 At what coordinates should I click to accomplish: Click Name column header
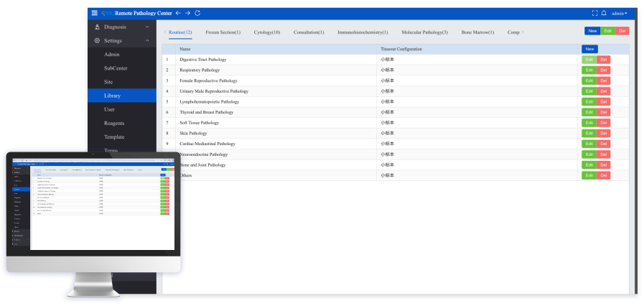(276, 50)
